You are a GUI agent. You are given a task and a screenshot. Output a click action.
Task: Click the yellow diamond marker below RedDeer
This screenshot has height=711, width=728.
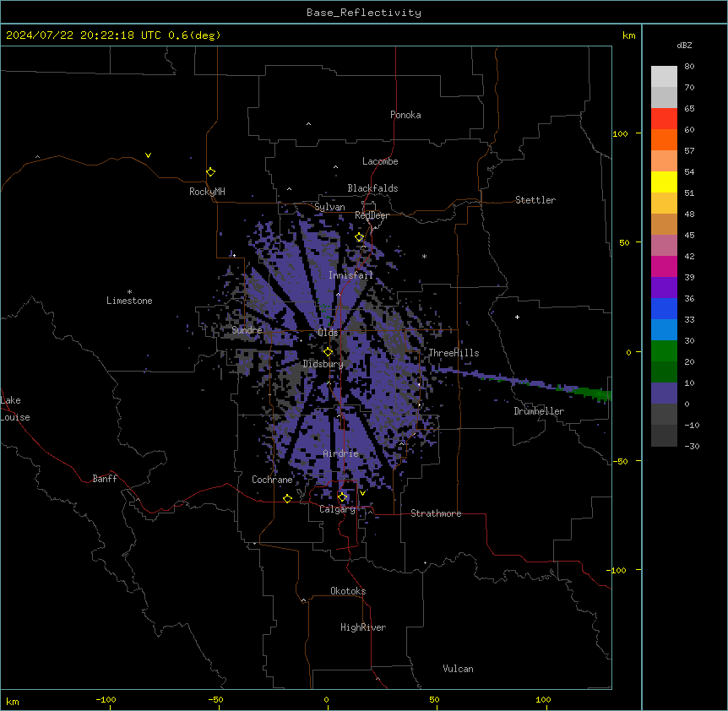360,237
